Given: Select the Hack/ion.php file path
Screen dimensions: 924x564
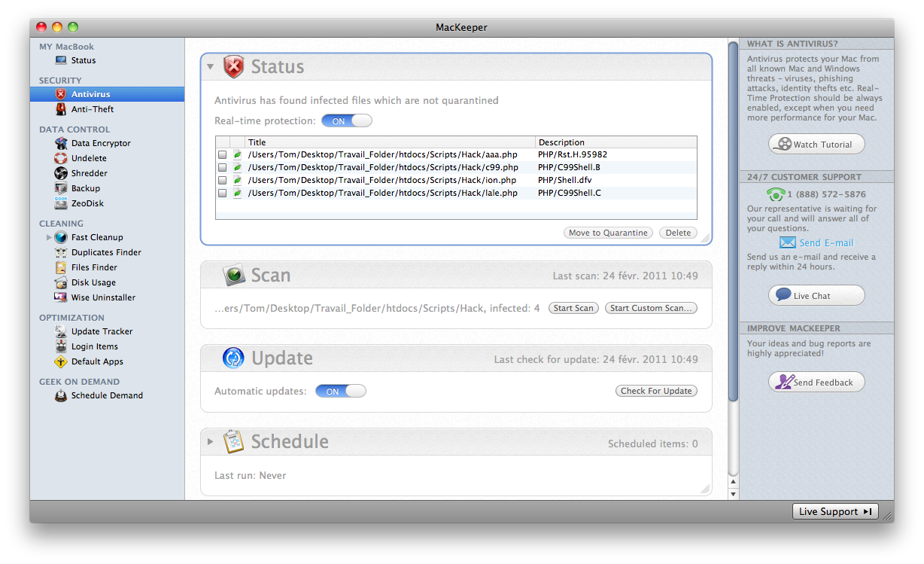Looking at the screenshot, I should tap(382, 180).
